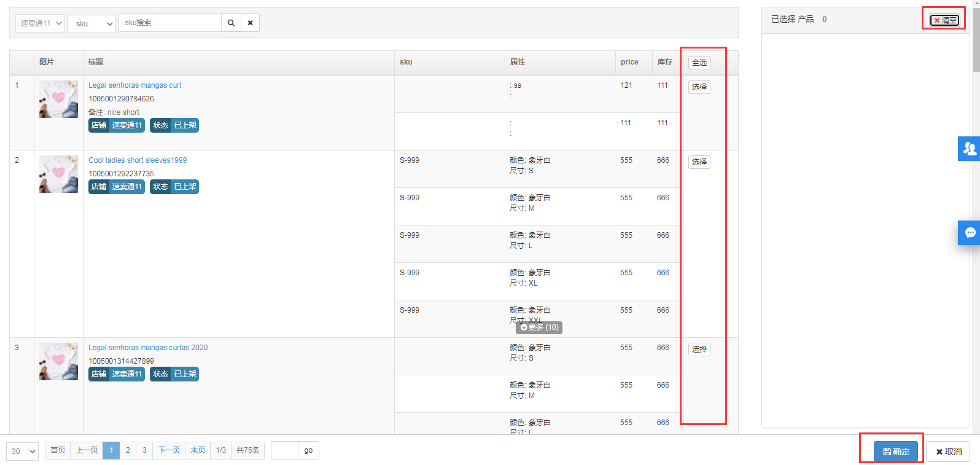Click the sku搜索 input field
This screenshot has height=465, width=980.
pyautogui.click(x=170, y=23)
